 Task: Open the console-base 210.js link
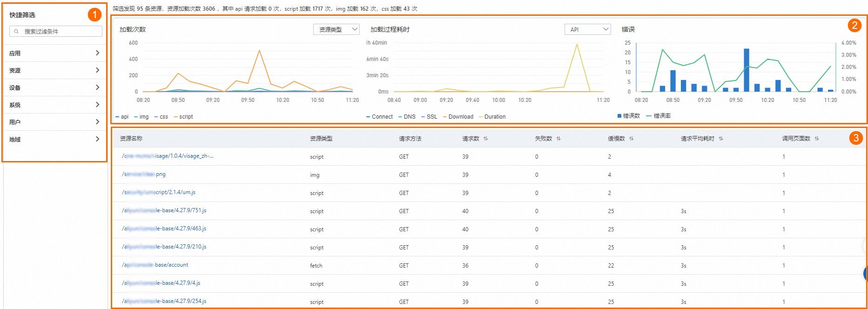click(x=164, y=247)
